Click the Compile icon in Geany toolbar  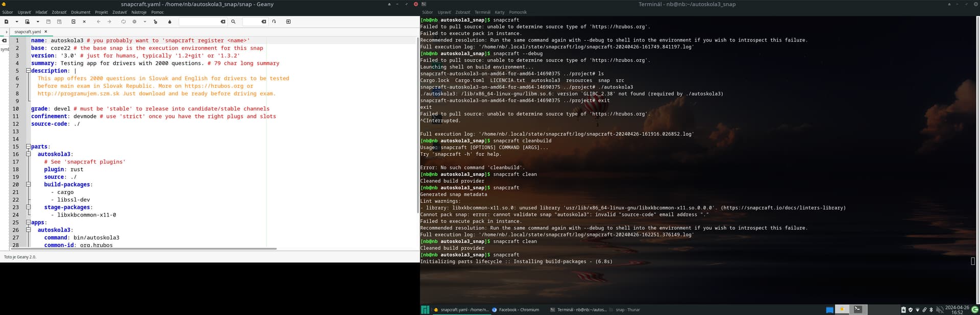pyautogui.click(x=124, y=22)
